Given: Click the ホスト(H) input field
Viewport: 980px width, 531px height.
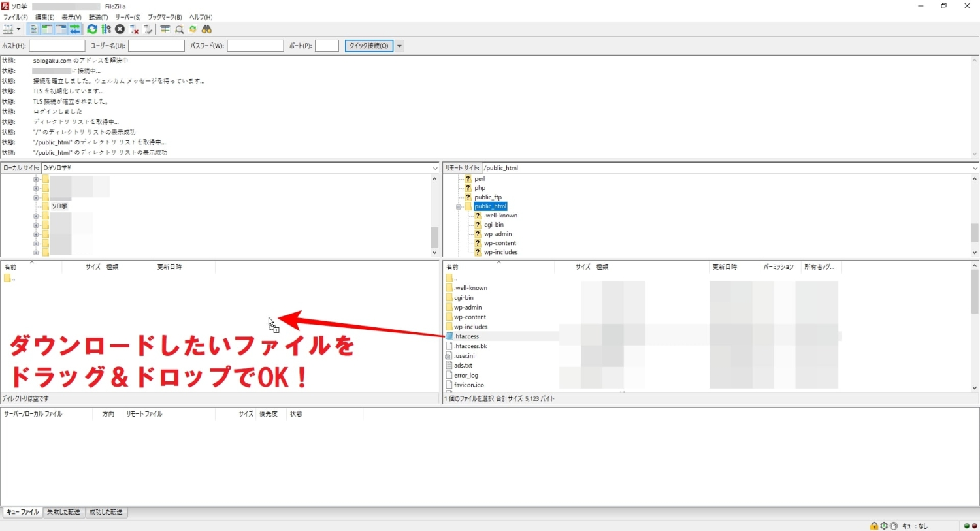Looking at the screenshot, I should click(x=57, y=46).
